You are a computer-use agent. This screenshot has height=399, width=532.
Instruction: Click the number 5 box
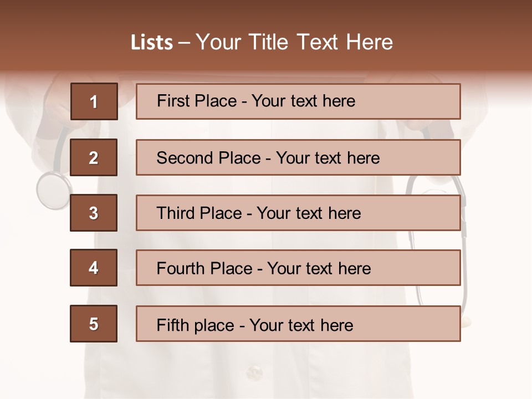[x=94, y=324]
